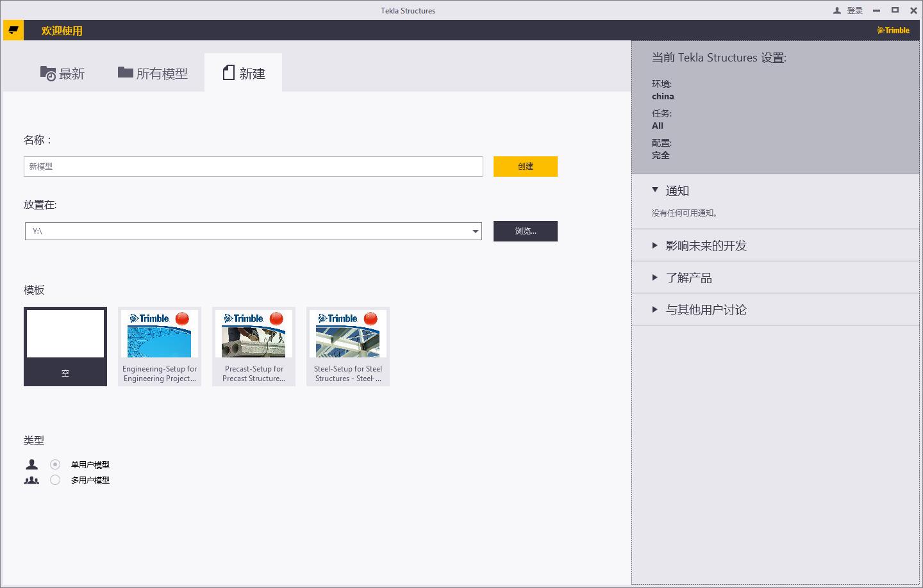Click the multi-user group icon
Image resolution: width=923 pixels, height=588 pixels.
[31, 480]
